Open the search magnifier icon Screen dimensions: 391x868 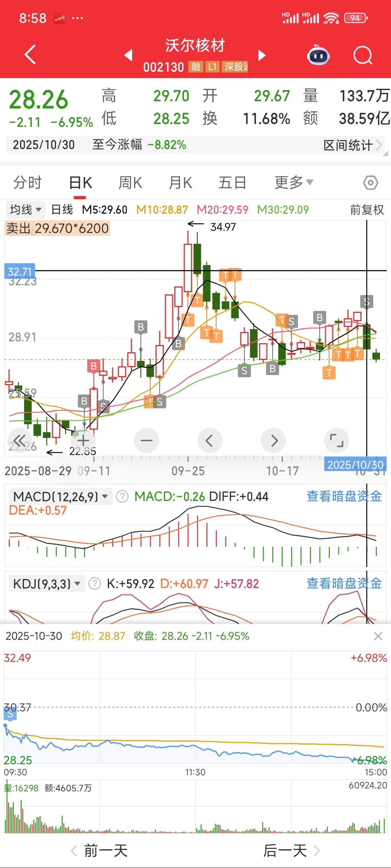[363, 55]
